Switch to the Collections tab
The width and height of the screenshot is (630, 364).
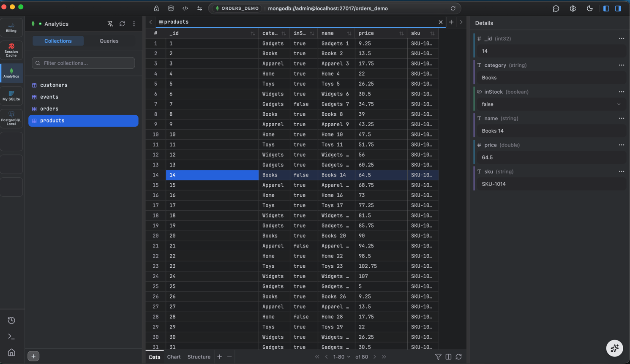(x=58, y=41)
